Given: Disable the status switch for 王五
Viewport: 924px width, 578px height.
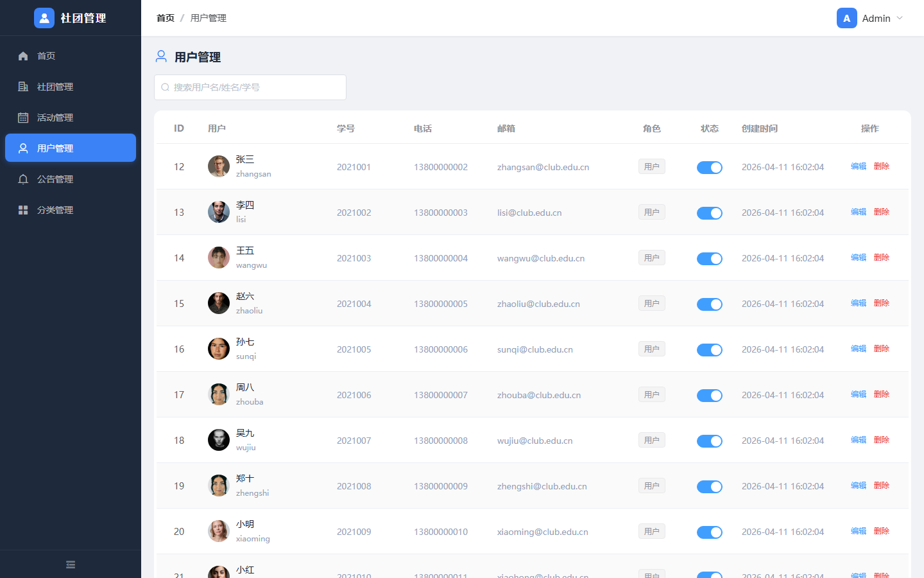Looking at the screenshot, I should pos(710,259).
